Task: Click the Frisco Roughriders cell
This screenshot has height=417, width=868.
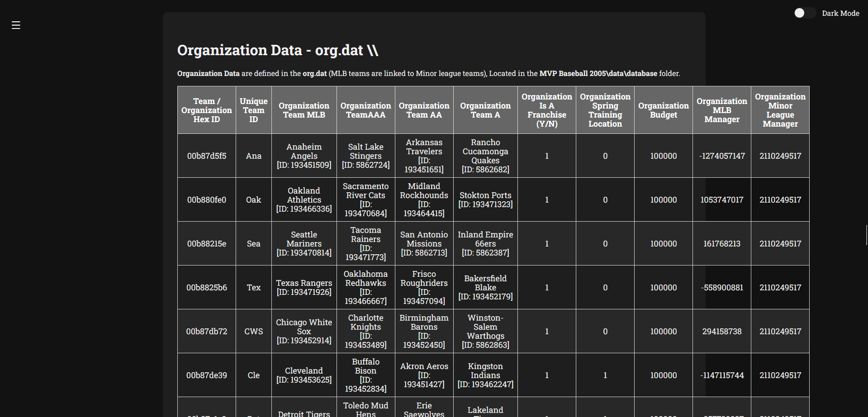Action: (x=424, y=288)
